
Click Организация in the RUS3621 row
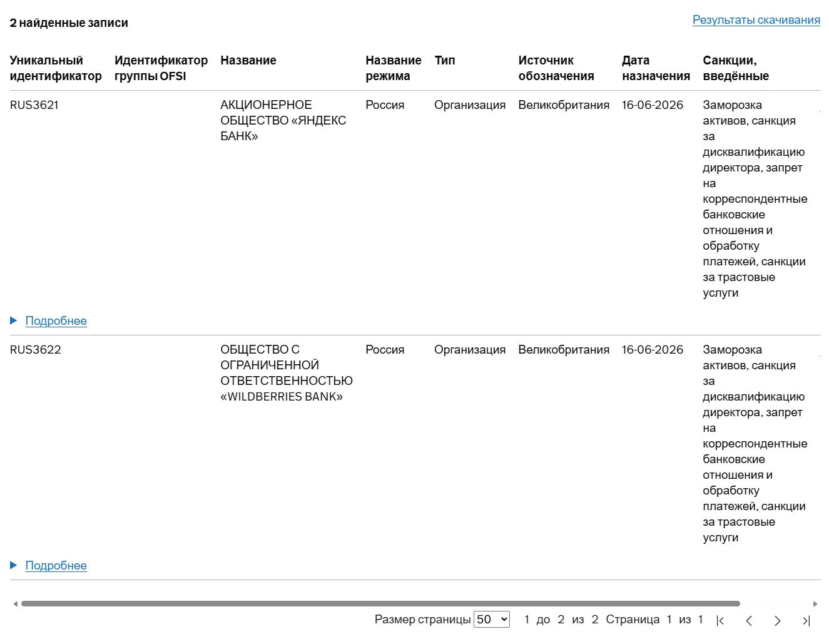click(x=470, y=105)
